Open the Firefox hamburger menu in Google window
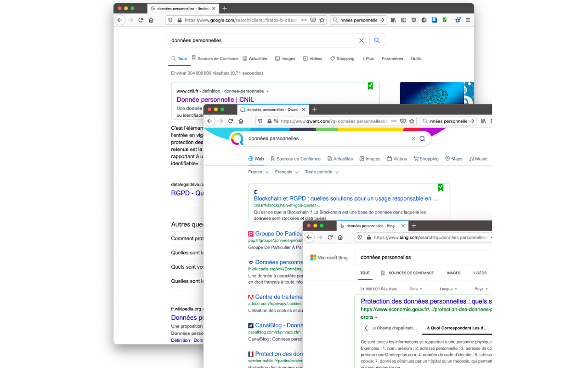Viewport: 588px width, 368px height. pos(468,20)
